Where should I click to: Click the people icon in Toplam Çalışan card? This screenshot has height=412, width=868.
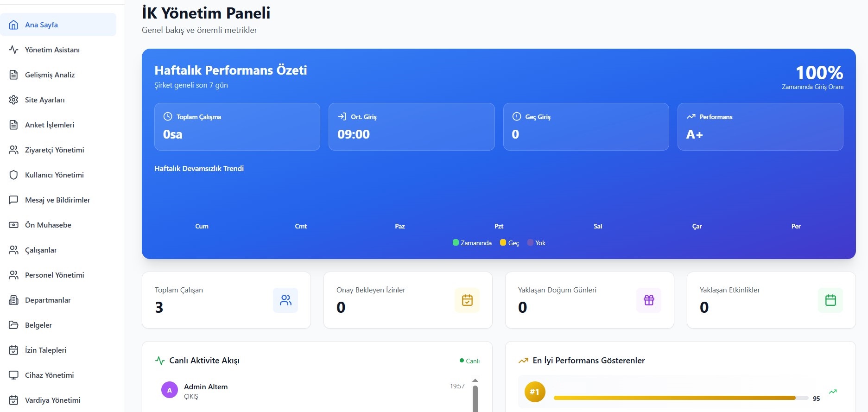coord(285,300)
